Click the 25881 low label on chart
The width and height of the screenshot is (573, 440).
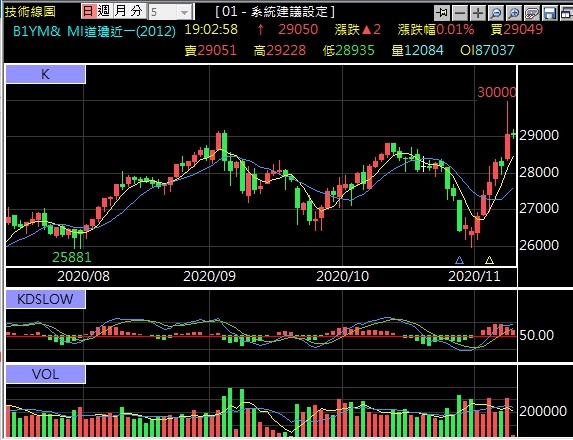click(72, 257)
